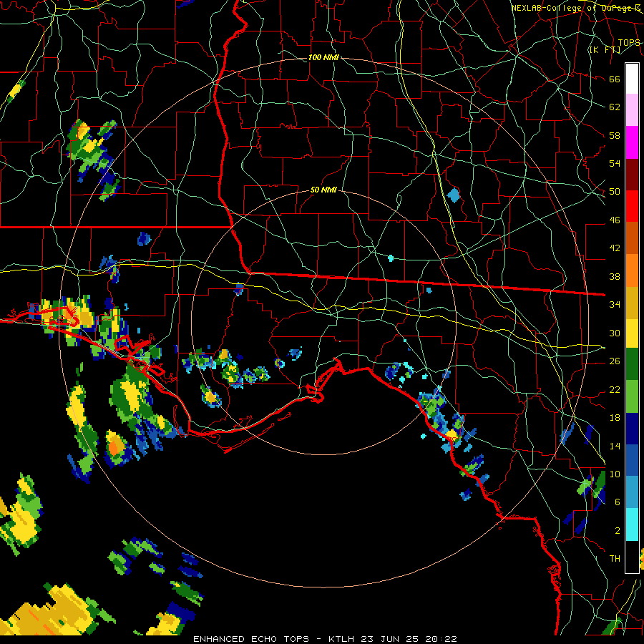The image size is (644, 644).
Task: Click the 46 scale label
Action: pos(615,220)
